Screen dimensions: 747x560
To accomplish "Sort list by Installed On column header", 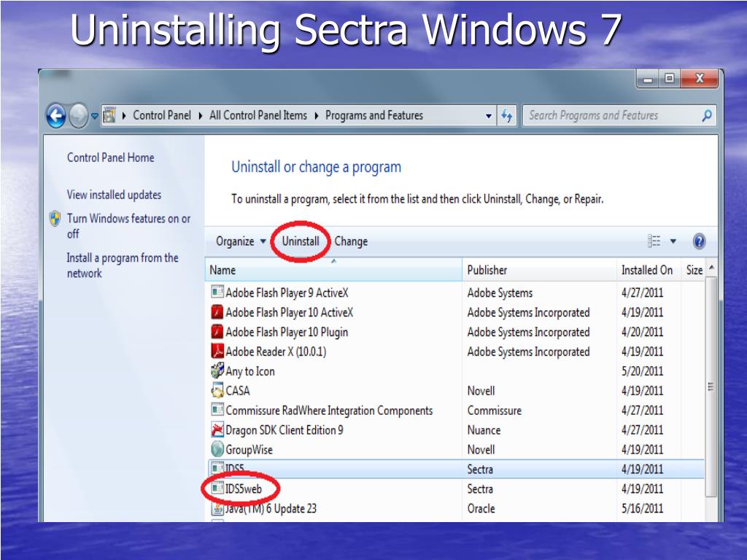I will tap(649, 270).
